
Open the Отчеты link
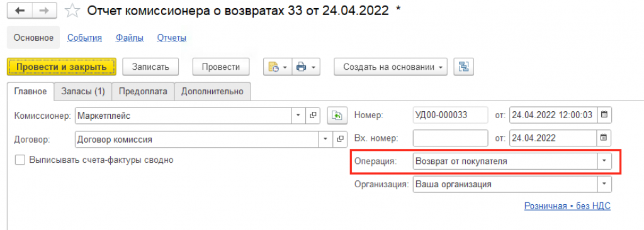pyautogui.click(x=172, y=38)
